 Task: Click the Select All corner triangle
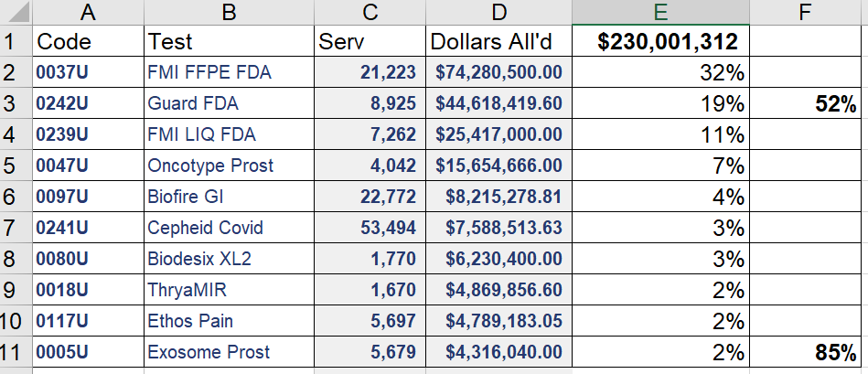(16, 12)
